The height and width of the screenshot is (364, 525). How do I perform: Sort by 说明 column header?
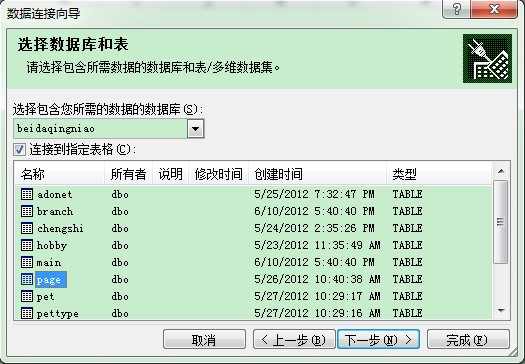[170, 174]
